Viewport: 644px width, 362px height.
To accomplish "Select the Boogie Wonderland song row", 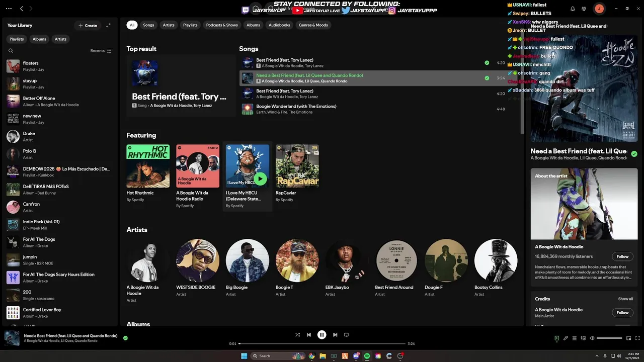I will coord(373,109).
